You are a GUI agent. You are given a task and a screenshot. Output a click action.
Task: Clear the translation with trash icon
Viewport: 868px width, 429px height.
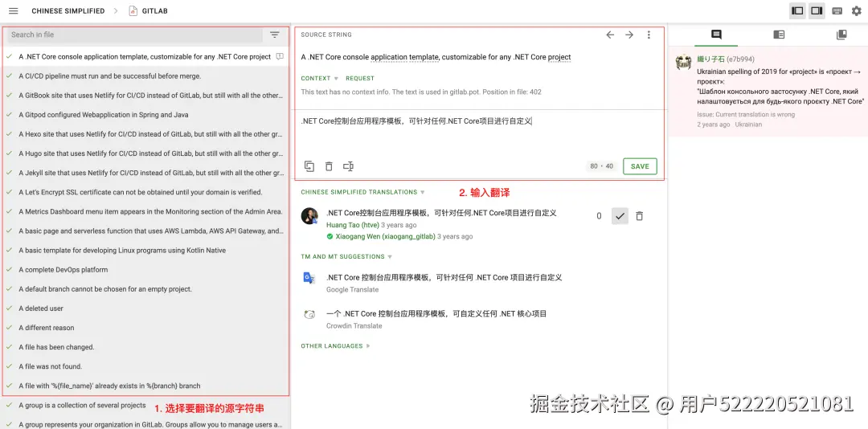(x=329, y=166)
